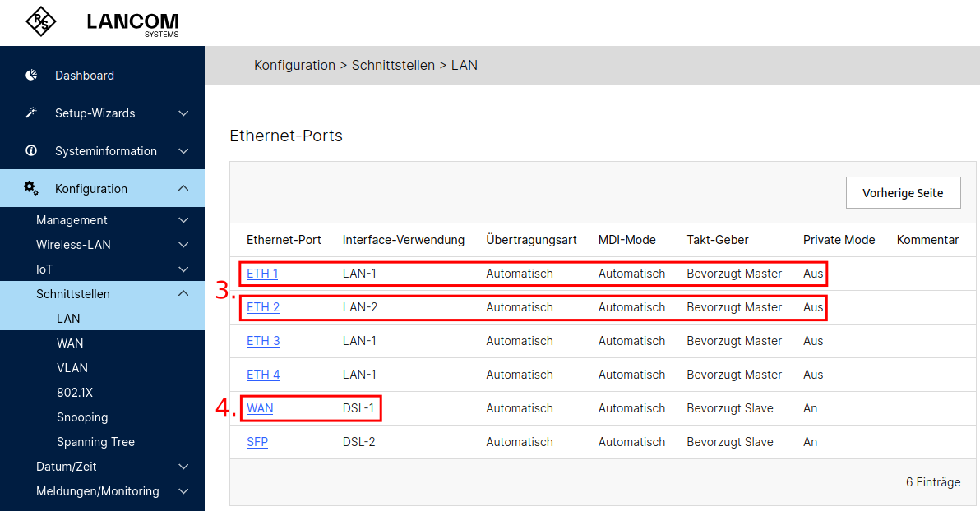Collapse the Konfiguration chevron
The width and height of the screenshot is (980, 511).
(x=183, y=188)
